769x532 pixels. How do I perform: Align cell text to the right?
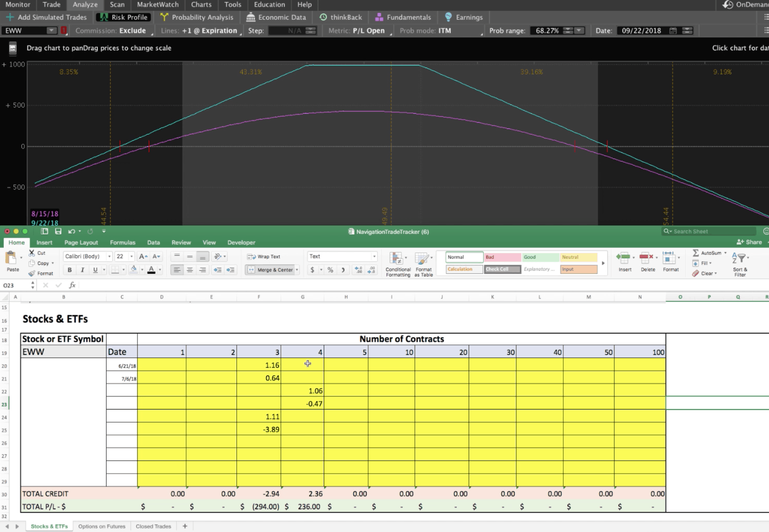coord(202,270)
